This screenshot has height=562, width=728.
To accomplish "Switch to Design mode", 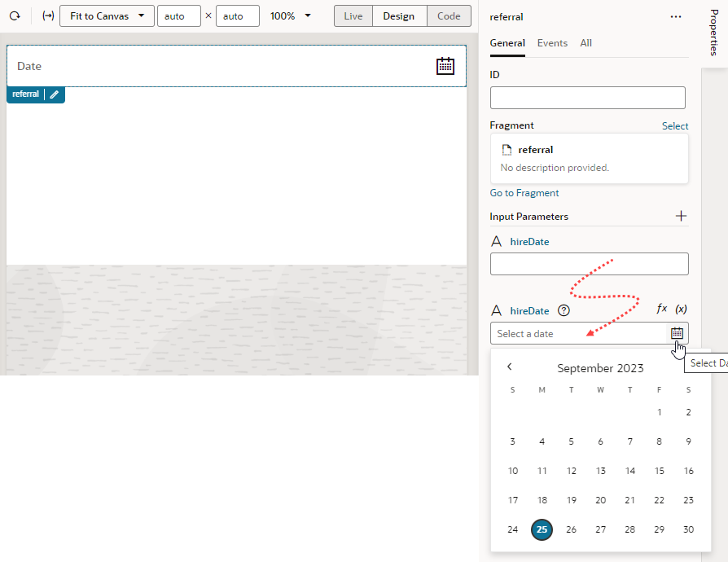I will point(399,15).
